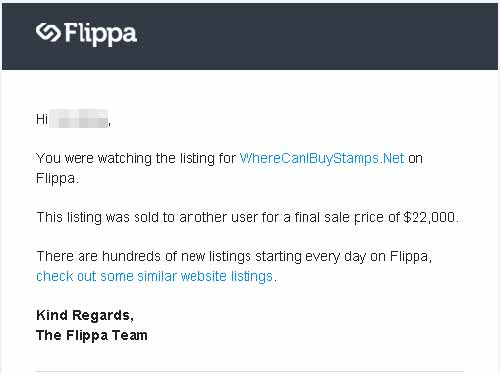
Task: Click the $22,000 sale price text
Action: pos(429,217)
